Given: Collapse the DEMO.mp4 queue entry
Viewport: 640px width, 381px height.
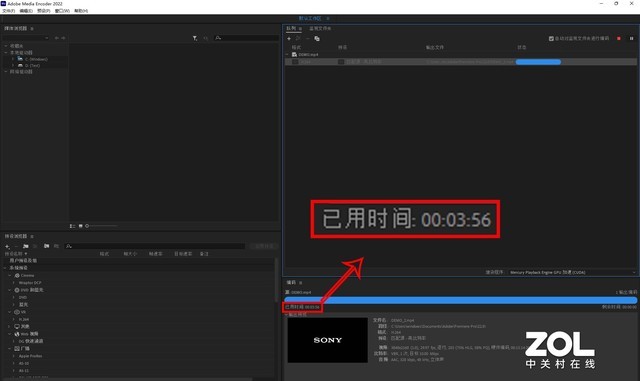Looking at the screenshot, I should (287, 54).
